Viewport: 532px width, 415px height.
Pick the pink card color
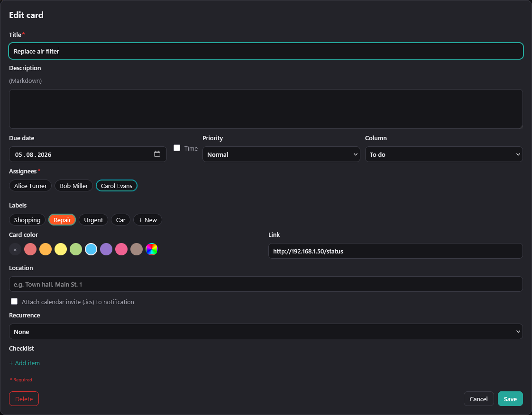click(121, 250)
